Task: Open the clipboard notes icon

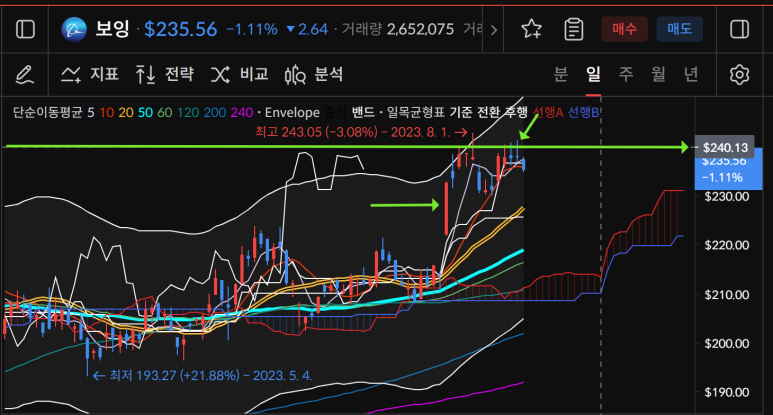Action: pos(573,30)
